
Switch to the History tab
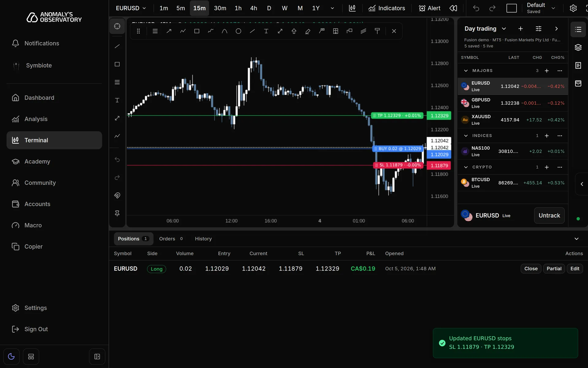click(x=203, y=239)
